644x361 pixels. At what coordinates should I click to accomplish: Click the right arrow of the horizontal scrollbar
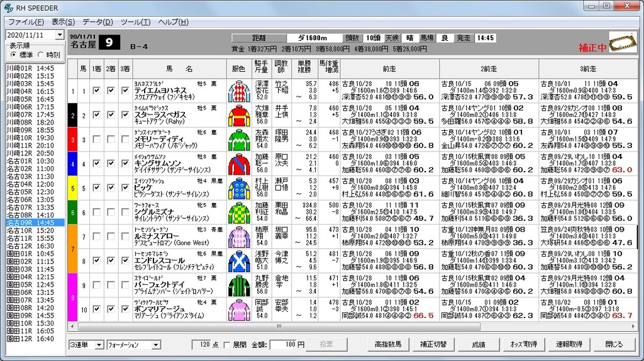point(633,326)
